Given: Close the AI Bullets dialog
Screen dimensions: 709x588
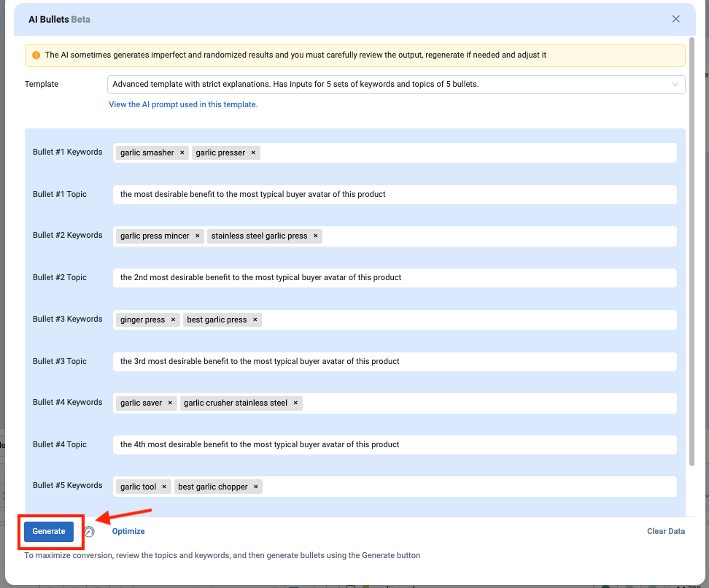Looking at the screenshot, I should pyautogui.click(x=675, y=19).
